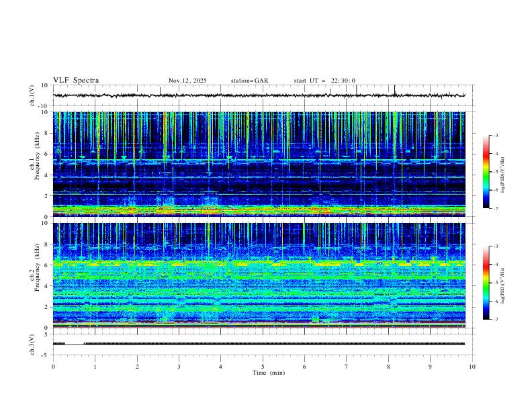Click the "-5" tick of ch.3(V) axis

pyautogui.click(x=46, y=355)
